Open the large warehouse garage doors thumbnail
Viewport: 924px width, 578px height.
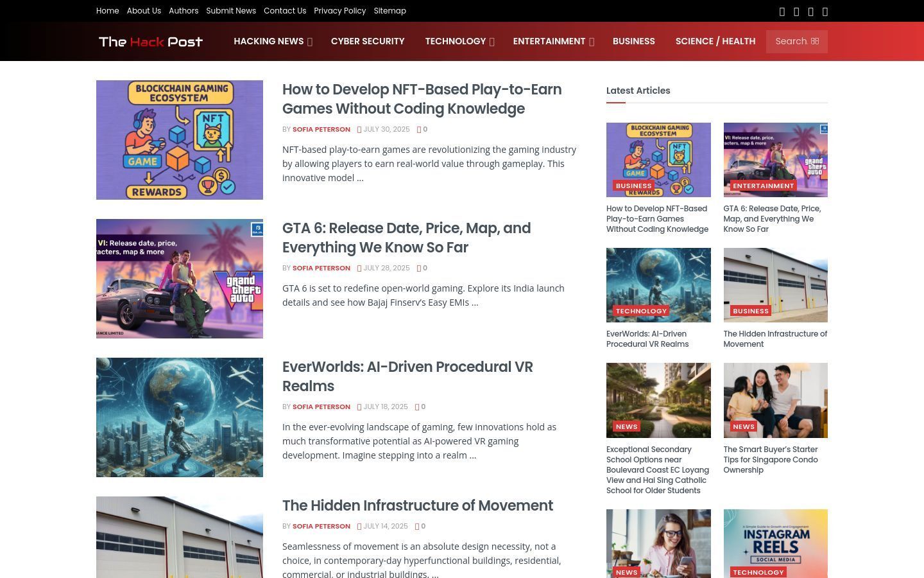tap(180, 537)
